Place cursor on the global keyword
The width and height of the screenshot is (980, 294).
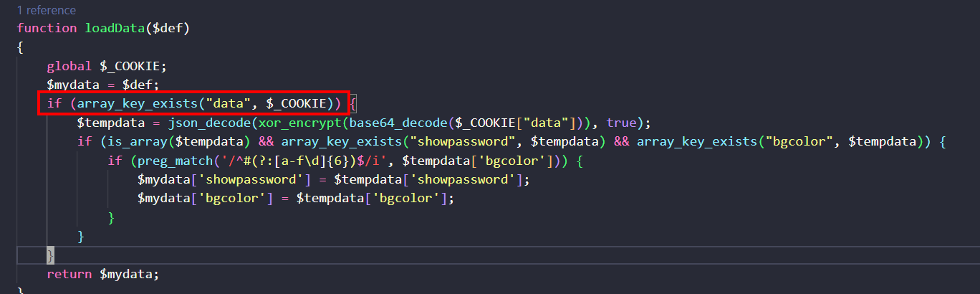click(69, 66)
